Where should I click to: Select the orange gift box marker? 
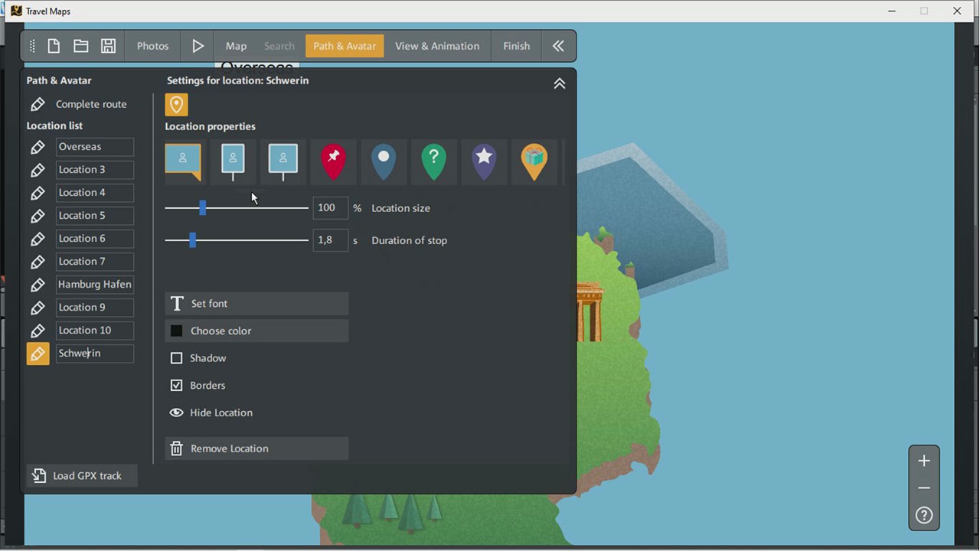click(x=534, y=161)
